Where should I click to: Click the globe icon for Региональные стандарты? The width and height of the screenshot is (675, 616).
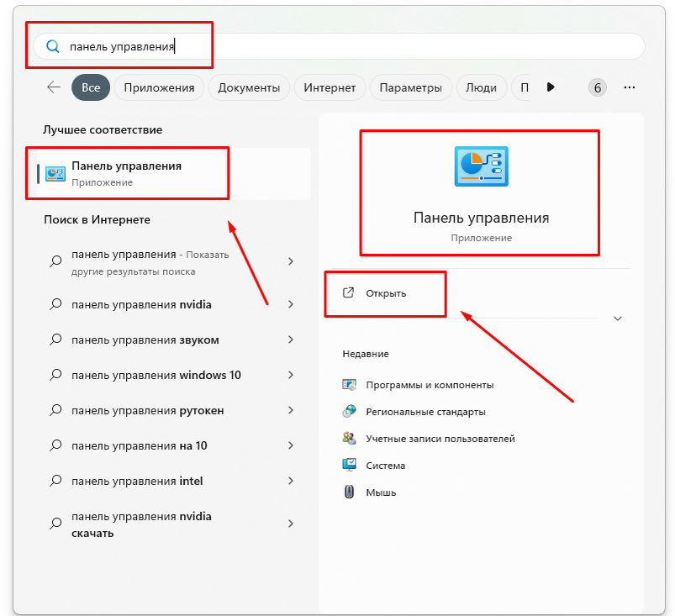click(x=349, y=411)
